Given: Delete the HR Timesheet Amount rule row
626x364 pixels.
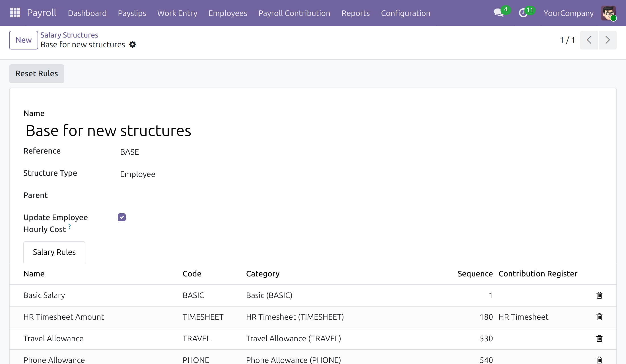Looking at the screenshot, I should [599, 317].
